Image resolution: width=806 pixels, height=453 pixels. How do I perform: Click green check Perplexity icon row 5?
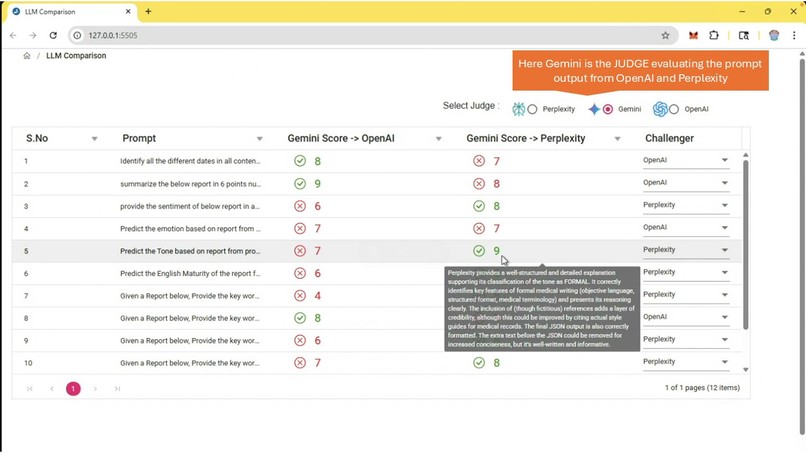coord(479,251)
